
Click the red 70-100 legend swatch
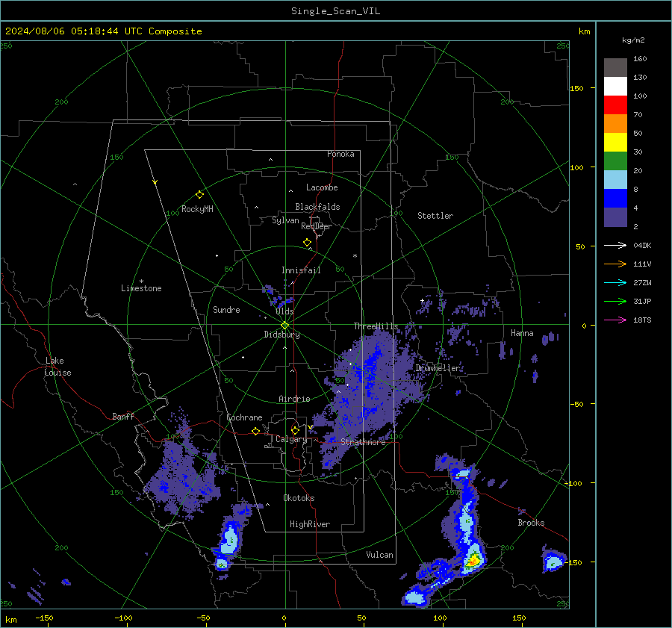tap(615, 105)
